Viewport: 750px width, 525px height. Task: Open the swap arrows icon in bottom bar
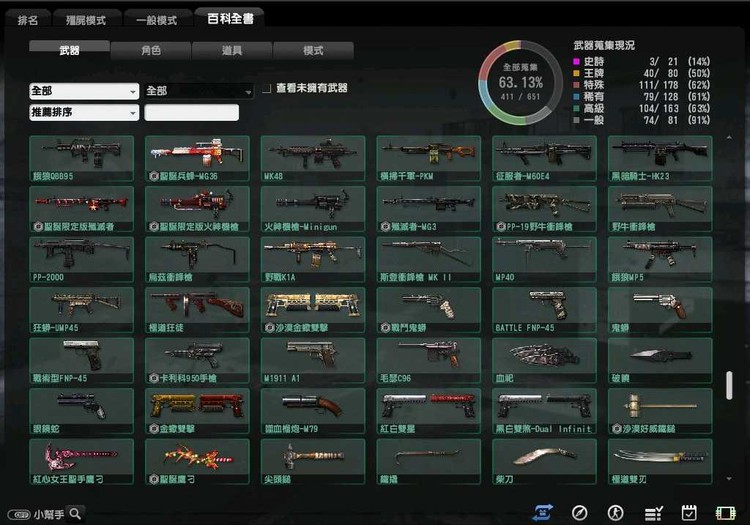click(542, 513)
